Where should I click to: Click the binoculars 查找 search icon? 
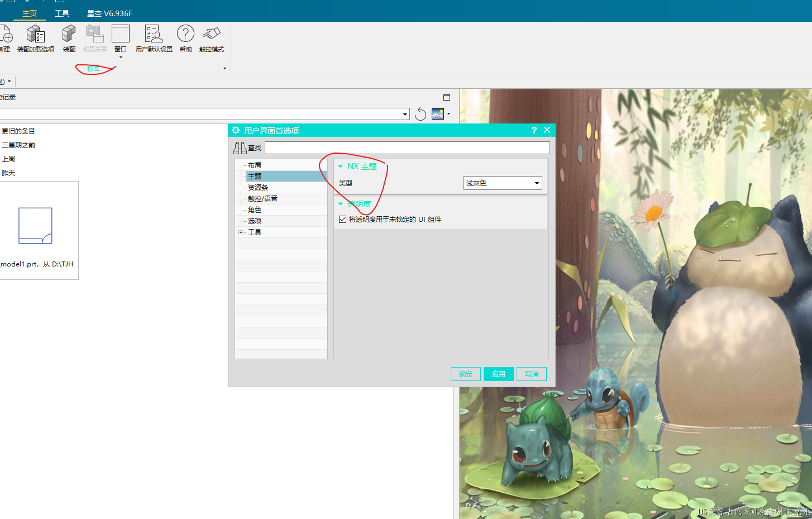tap(240, 147)
